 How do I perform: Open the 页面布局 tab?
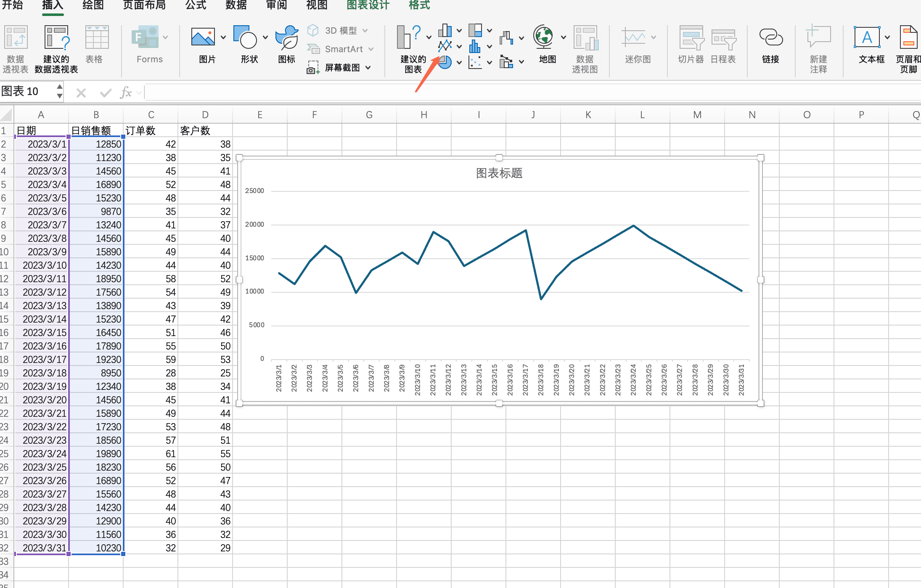tap(144, 5)
